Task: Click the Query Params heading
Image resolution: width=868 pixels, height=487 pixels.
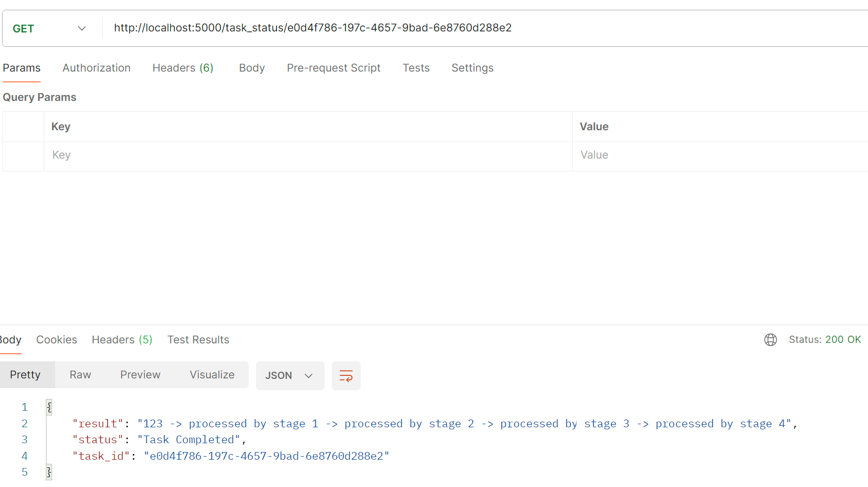Action: 40,97
